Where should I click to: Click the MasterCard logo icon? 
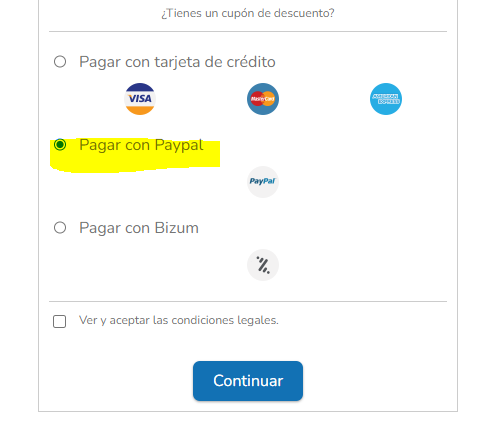pos(263,99)
